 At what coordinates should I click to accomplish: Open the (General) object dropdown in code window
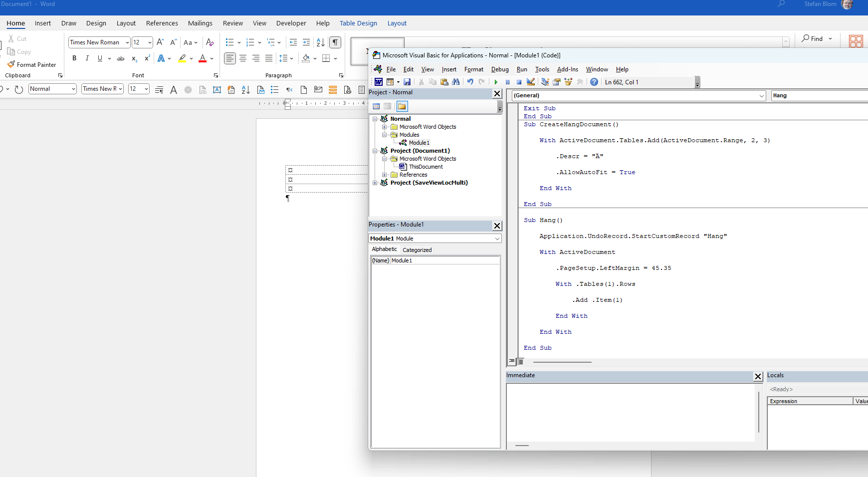click(762, 95)
